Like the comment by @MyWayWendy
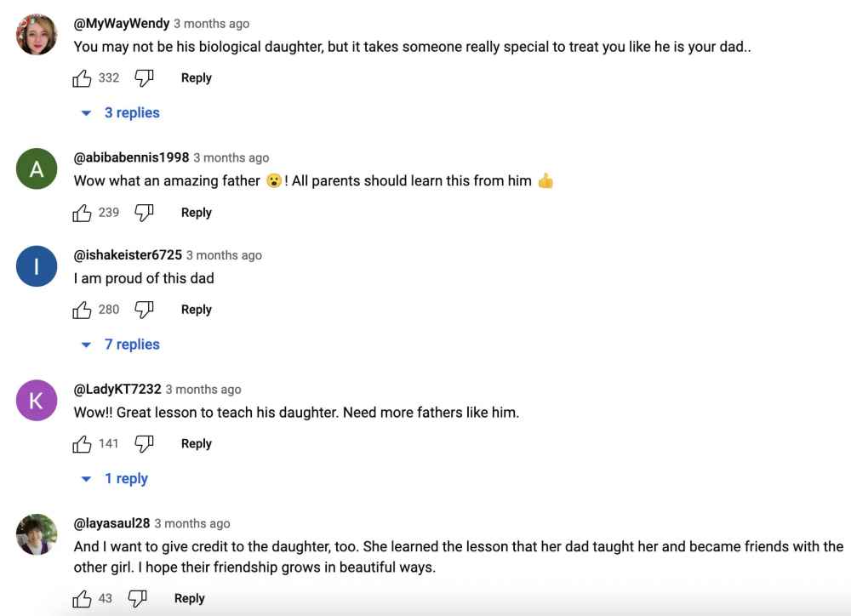 tap(83, 78)
